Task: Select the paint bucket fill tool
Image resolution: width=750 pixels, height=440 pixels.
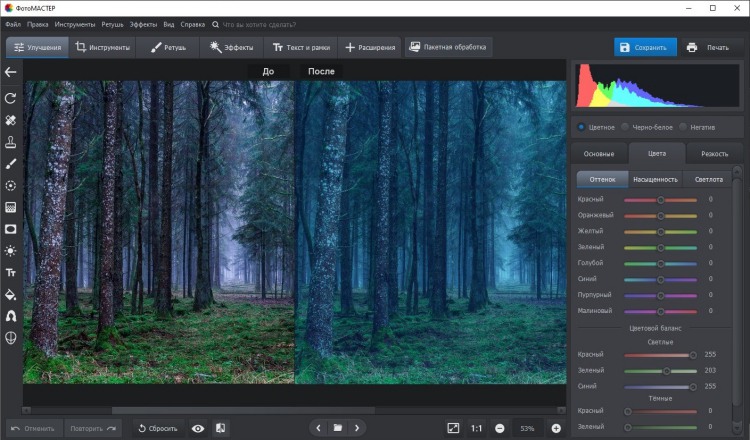Action: (x=11, y=294)
